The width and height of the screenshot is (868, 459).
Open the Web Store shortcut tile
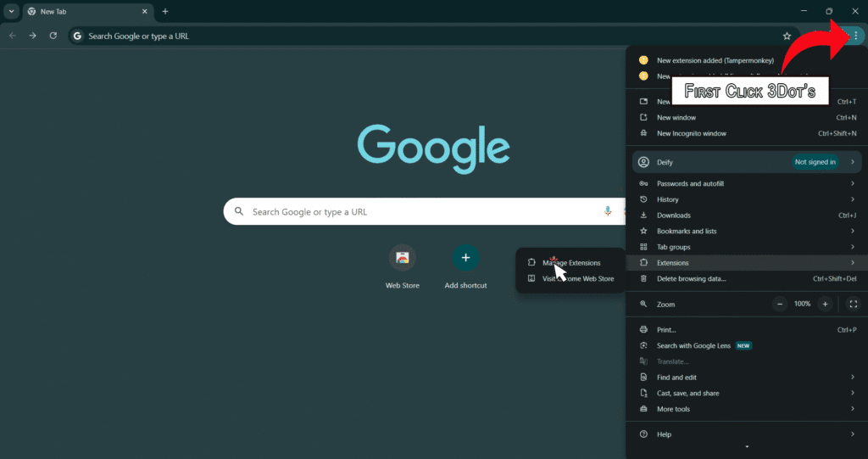403,266
